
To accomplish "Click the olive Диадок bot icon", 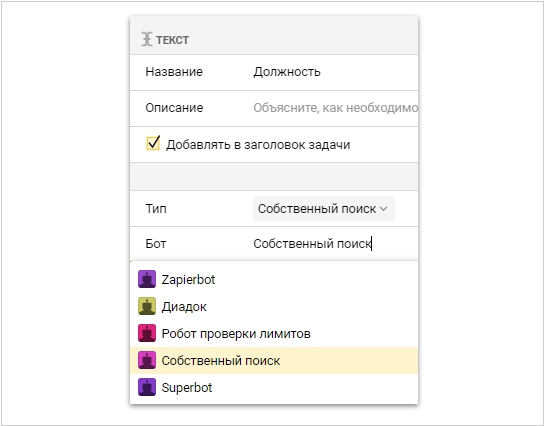I will tap(147, 306).
